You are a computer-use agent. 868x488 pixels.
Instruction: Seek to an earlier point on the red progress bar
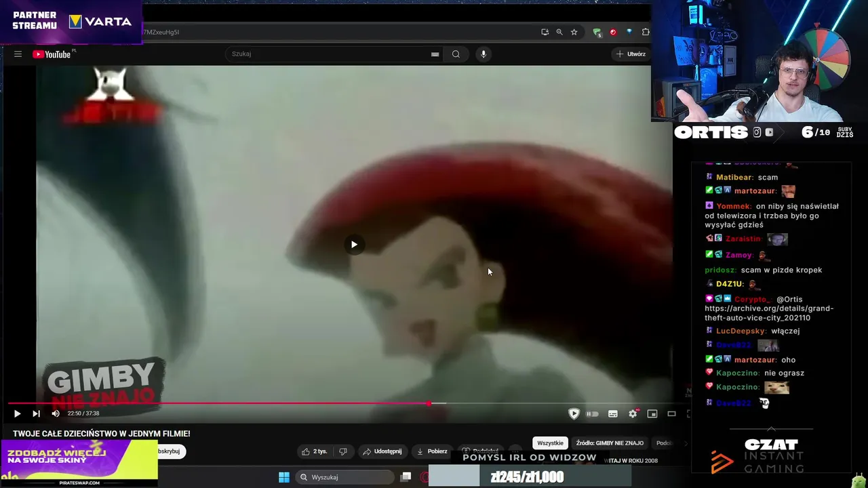217,403
